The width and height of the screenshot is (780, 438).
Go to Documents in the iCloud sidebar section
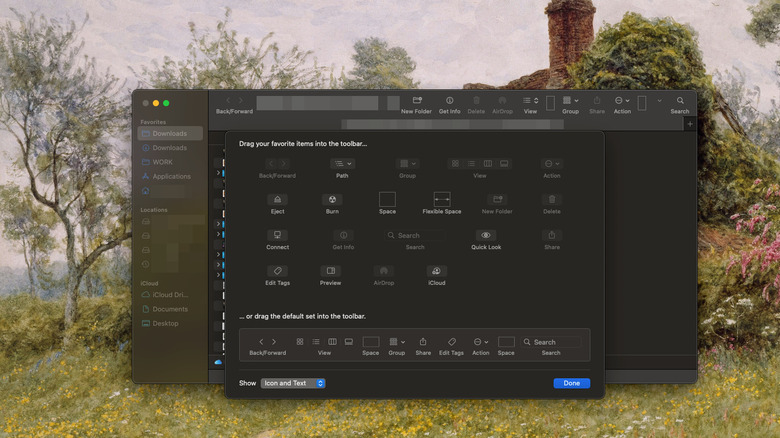click(x=170, y=309)
